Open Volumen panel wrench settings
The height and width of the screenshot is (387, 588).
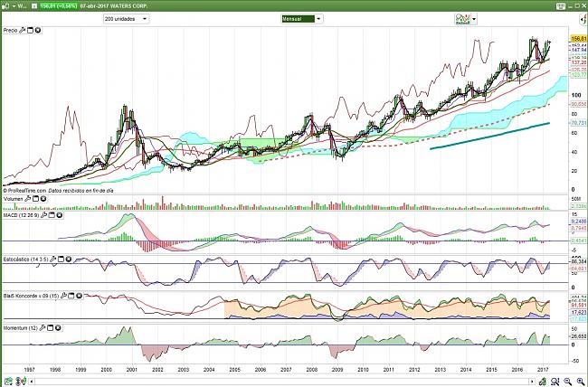click(x=28, y=199)
